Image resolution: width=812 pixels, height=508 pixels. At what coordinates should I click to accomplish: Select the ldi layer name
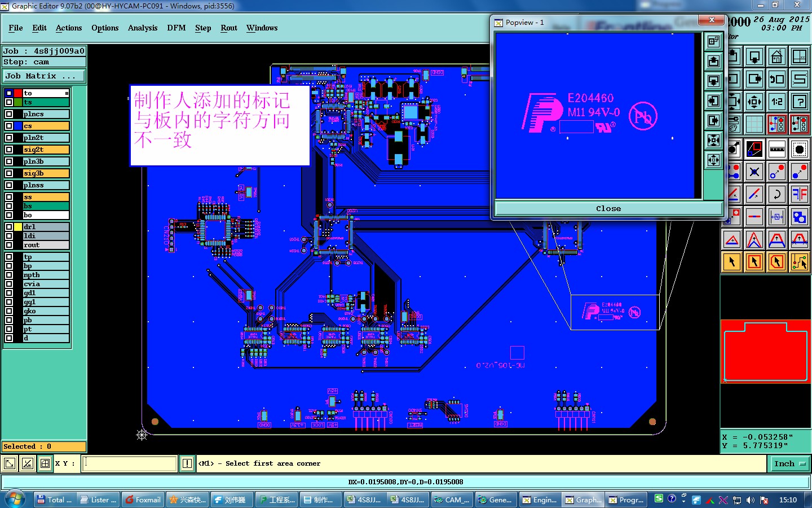coord(46,236)
